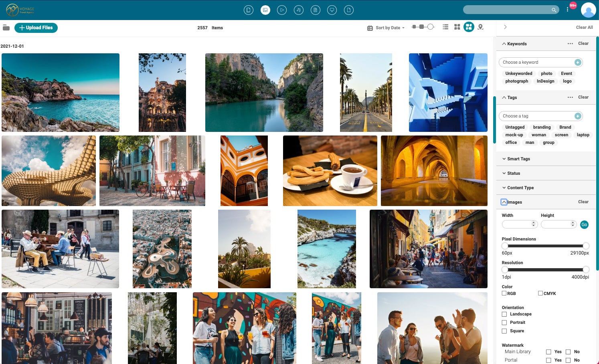Click Clear All filters
599x364 pixels.
(584, 27)
